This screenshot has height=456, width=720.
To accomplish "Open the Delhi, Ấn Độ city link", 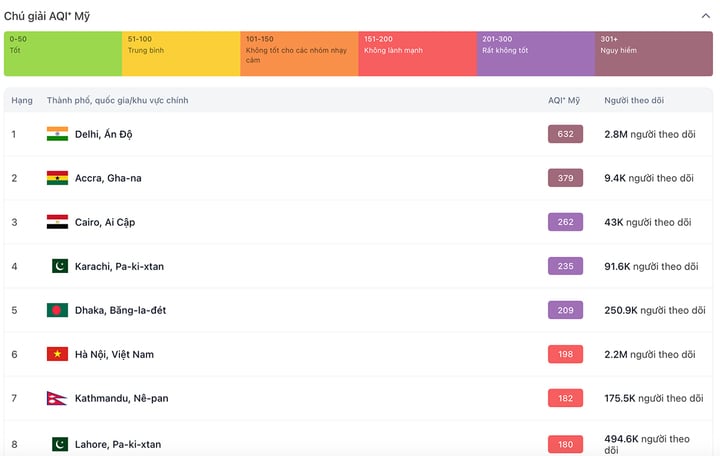I will click(103, 134).
